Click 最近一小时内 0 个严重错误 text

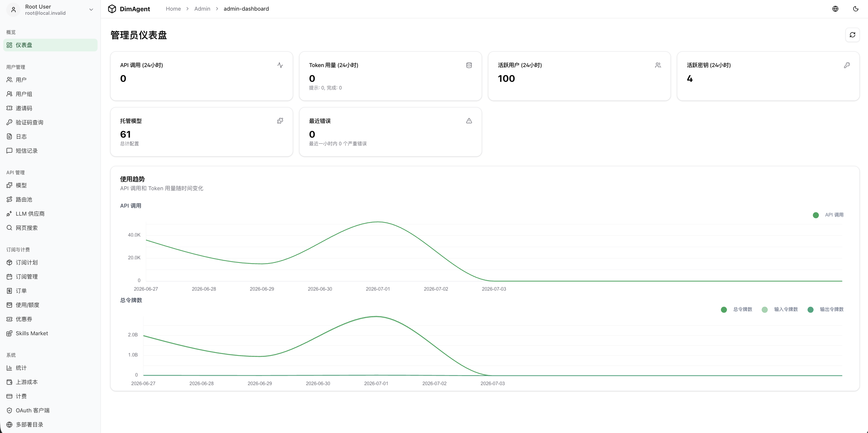338,144
